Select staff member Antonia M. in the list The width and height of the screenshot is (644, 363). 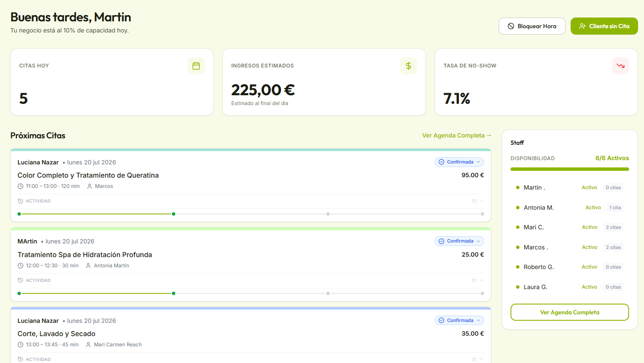[570, 208]
